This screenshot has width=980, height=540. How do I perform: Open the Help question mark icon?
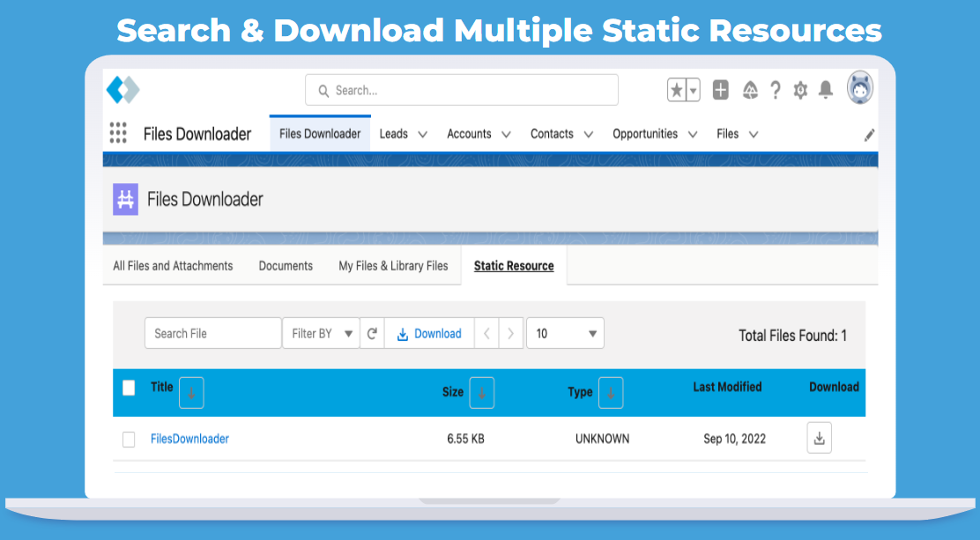click(x=775, y=90)
